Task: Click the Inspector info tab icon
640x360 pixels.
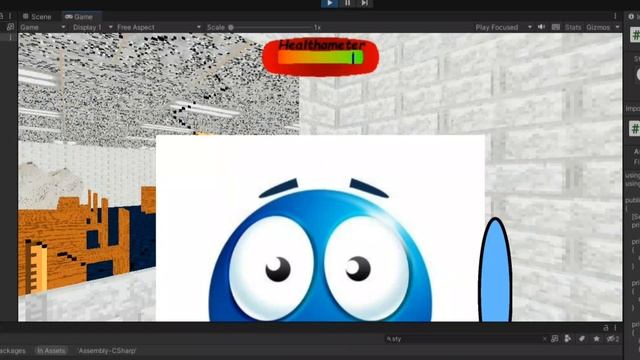Action: [631, 16]
